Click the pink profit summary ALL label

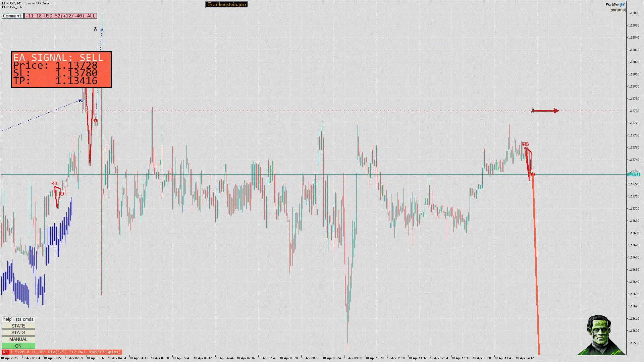61,16
